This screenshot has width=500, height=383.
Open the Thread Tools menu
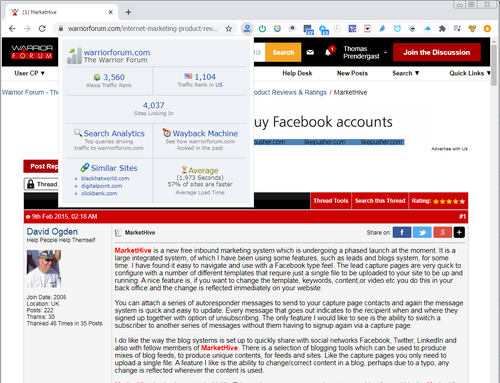coord(331,201)
